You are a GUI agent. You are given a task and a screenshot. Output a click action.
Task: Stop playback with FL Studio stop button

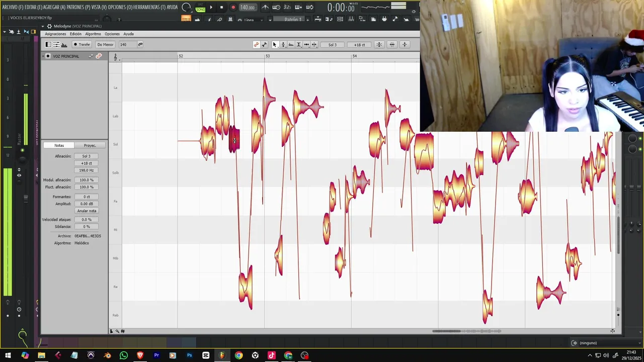point(221,7)
